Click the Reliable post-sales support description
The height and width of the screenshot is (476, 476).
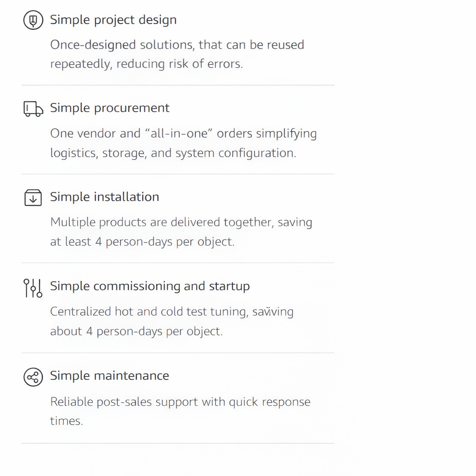[180, 402]
